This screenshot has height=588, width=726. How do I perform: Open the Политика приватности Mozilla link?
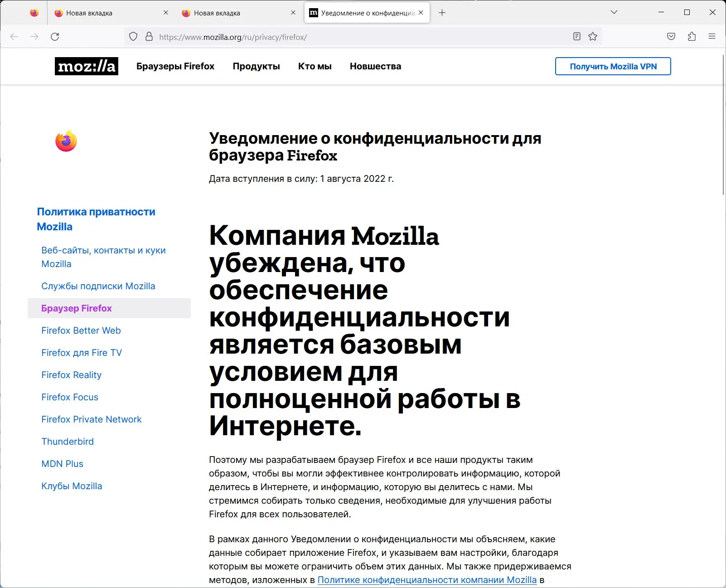(96, 219)
